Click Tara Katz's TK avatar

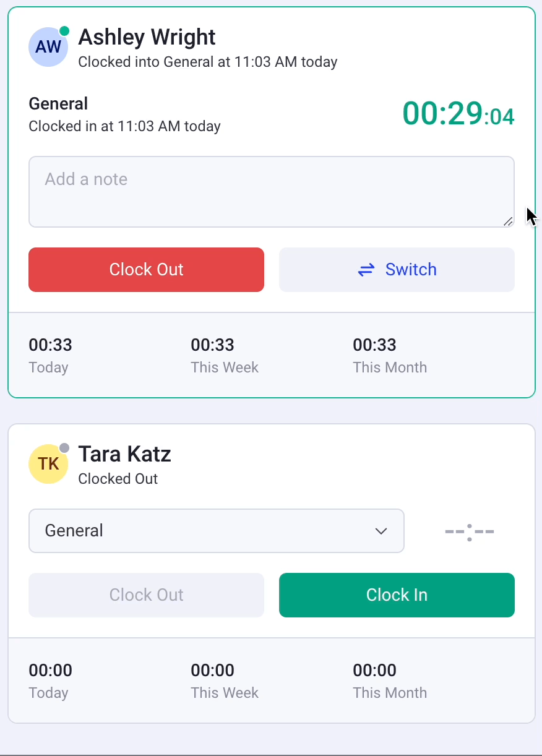48,464
